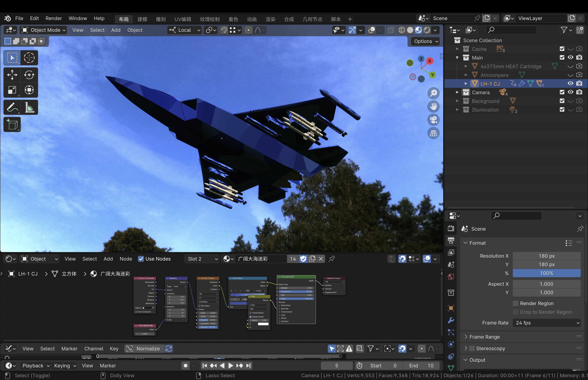Screen dimensions: 588x380
Task: Open the Object Mode dropdown
Action: (x=43, y=30)
